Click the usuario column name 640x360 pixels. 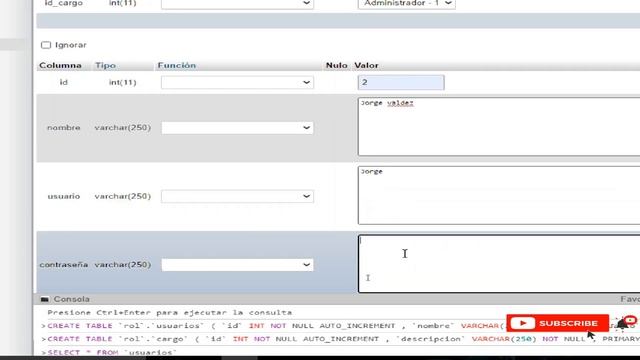click(x=64, y=196)
